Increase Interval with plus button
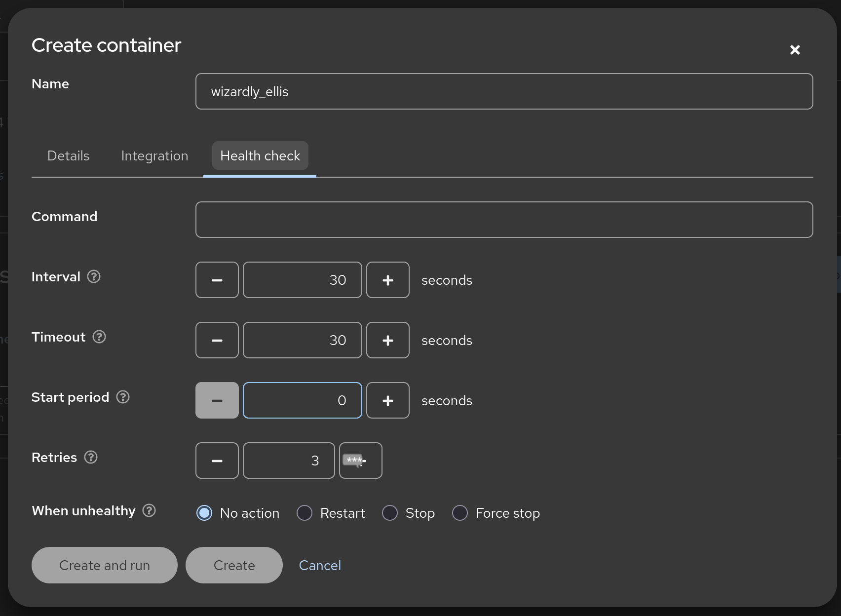The width and height of the screenshot is (841, 616). pos(388,280)
